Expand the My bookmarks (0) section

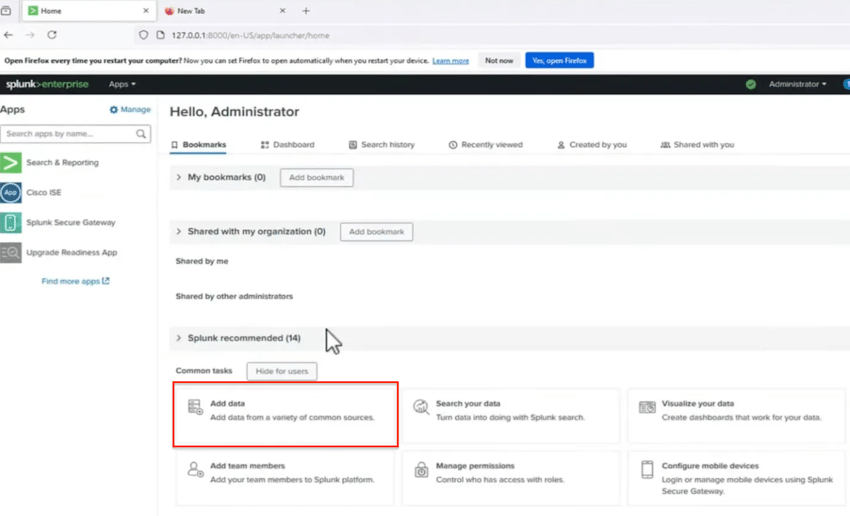(x=178, y=177)
